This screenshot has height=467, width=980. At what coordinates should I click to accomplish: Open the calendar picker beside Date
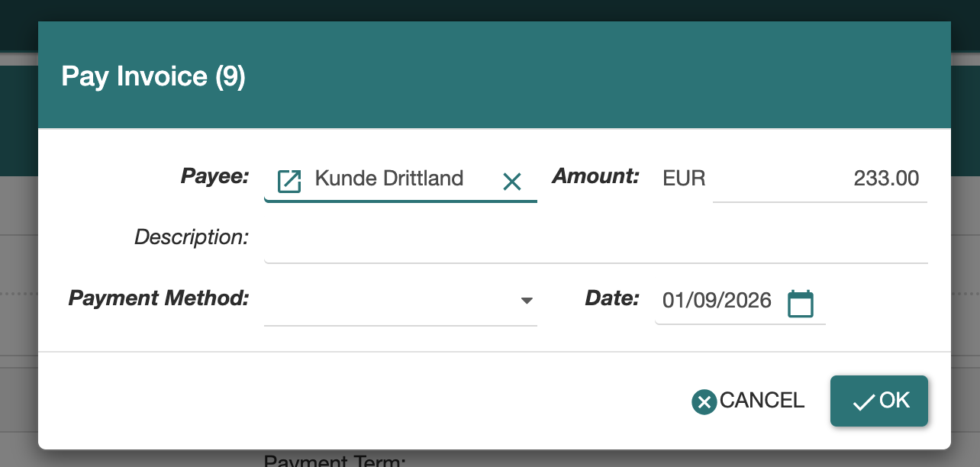point(800,303)
